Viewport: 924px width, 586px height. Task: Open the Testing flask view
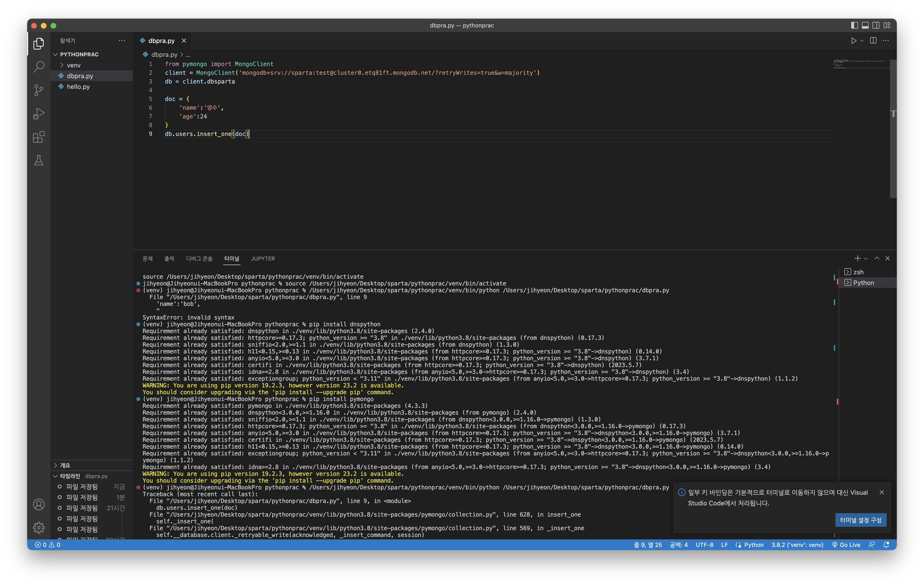point(39,160)
